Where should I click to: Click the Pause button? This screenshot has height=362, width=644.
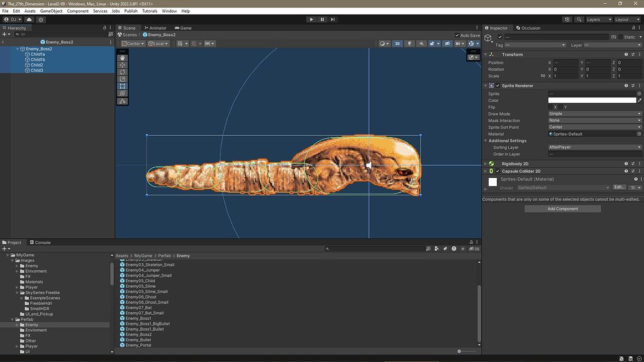click(x=321, y=19)
